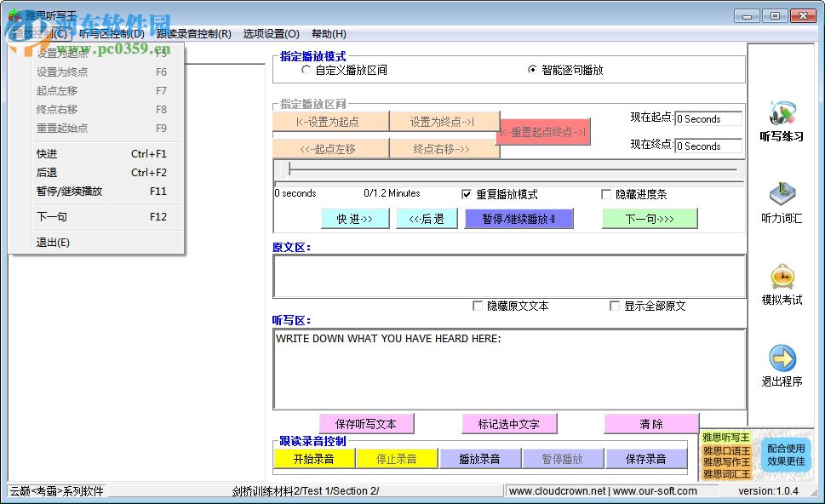Open the 听写区控制(D) menu
The height and width of the screenshot is (504, 825).
click(x=112, y=34)
